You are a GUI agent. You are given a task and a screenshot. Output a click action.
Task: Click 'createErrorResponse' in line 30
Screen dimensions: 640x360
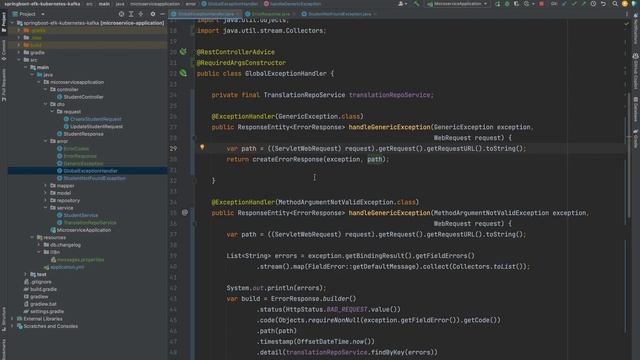tap(287, 159)
